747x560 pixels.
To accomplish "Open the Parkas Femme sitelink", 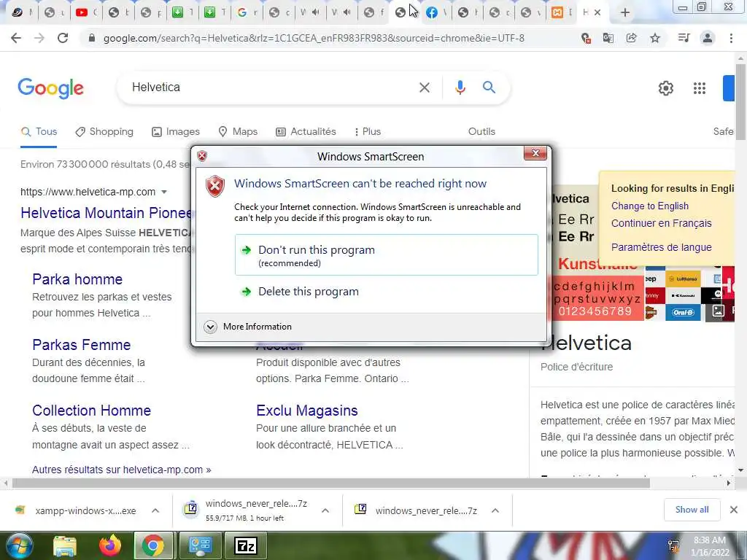I will [x=82, y=345].
